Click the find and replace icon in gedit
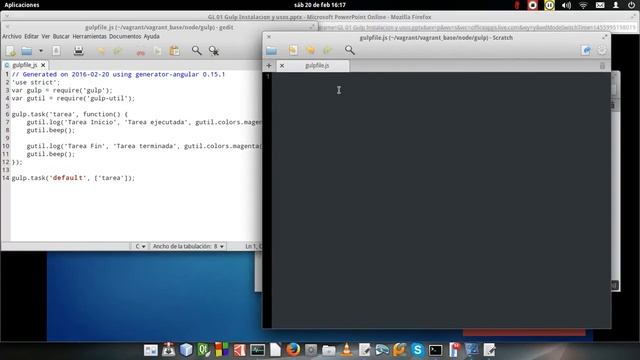 coord(213,51)
